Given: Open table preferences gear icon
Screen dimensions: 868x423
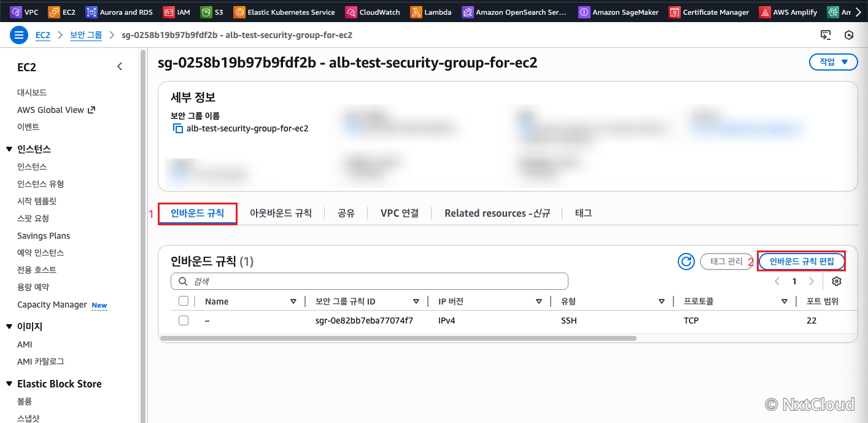Looking at the screenshot, I should (x=836, y=281).
